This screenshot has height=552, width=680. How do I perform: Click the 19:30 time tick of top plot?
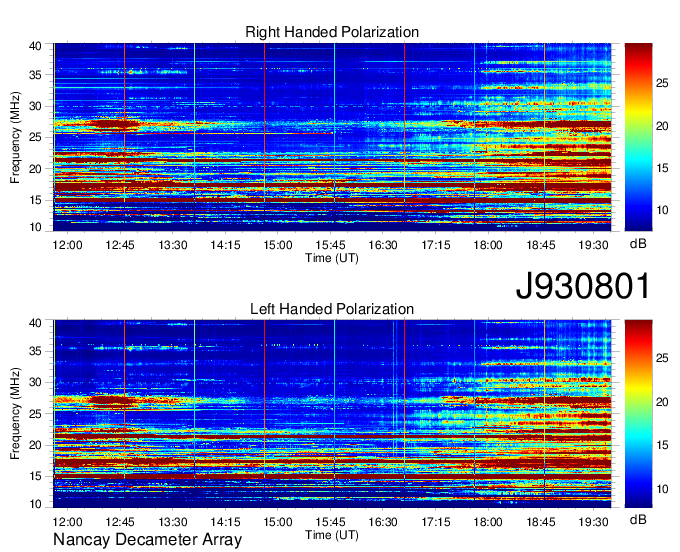click(x=593, y=245)
